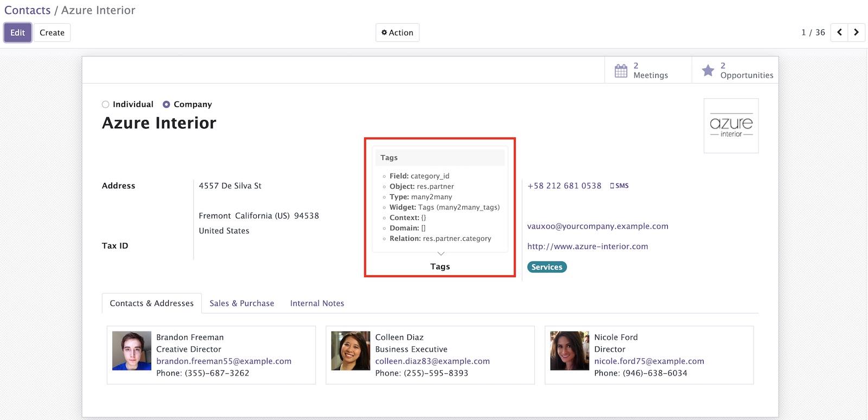Click nicole.ford75@example.com email
This screenshot has height=420, width=868.
pyautogui.click(x=649, y=361)
